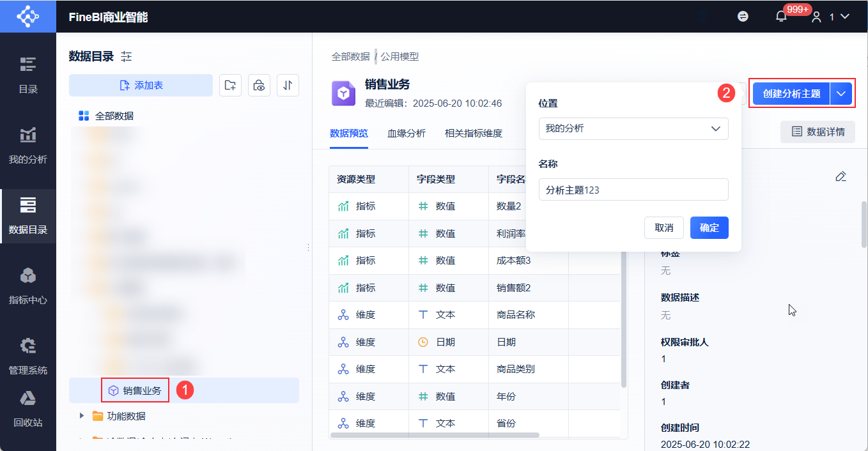Viewport: 868px width, 451px height.
Task: Click the notification bell icon
Action: click(x=781, y=17)
